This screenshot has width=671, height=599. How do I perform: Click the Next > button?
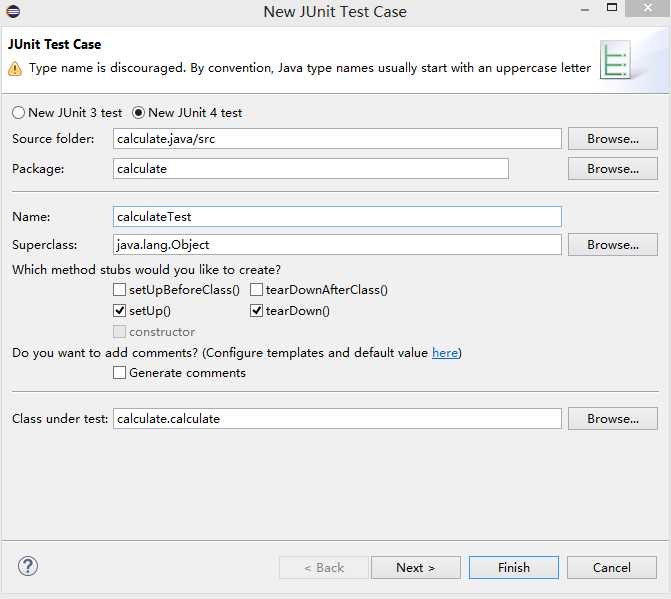pyautogui.click(x=416, y=568)
